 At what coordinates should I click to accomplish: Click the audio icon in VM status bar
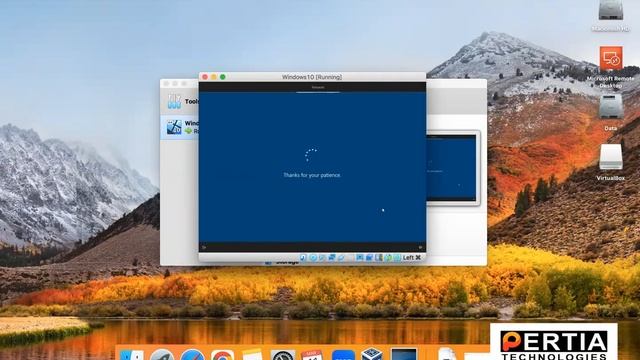(322, 258)
